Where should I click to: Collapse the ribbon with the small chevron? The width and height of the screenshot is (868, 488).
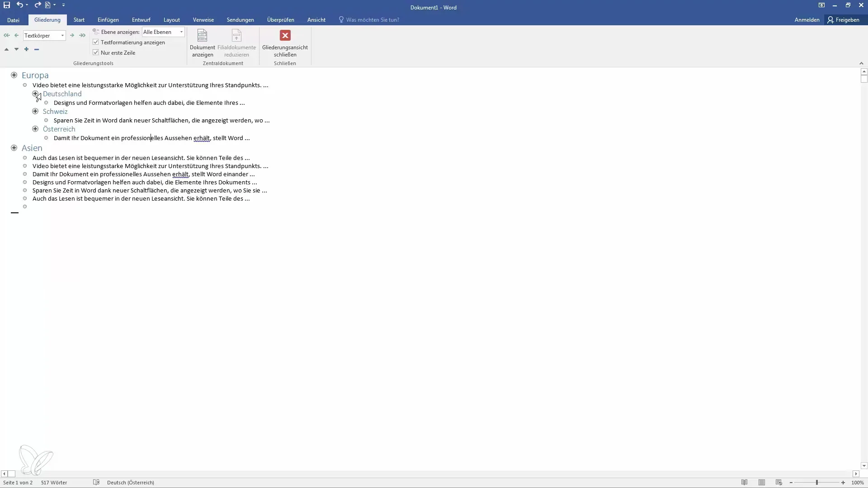861,63
